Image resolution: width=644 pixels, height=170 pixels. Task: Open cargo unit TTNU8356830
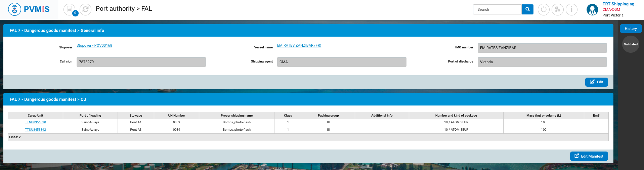[x=35, y=122]
